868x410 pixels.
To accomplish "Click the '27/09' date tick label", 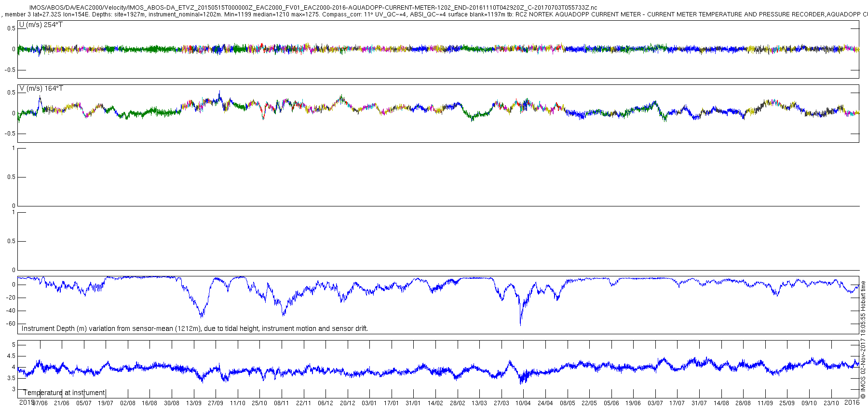I will pyautogui.click(x=216, y=403).
